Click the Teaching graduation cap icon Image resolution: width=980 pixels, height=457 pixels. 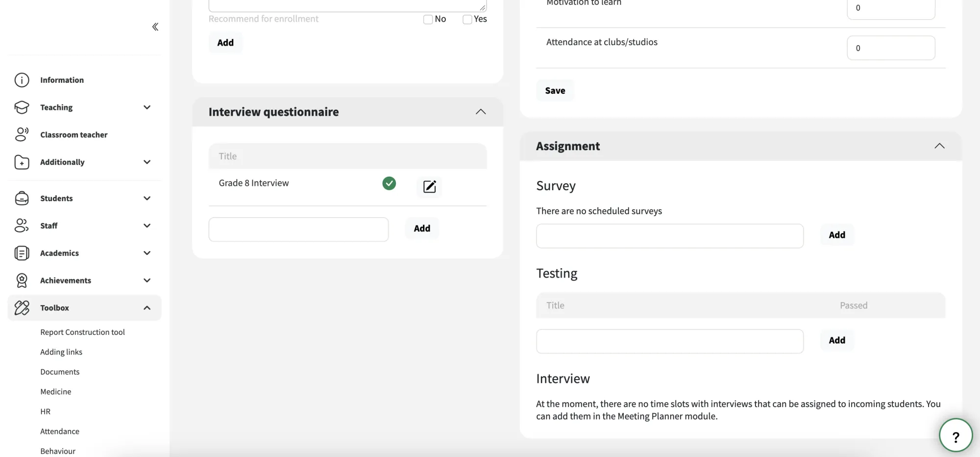22,107
